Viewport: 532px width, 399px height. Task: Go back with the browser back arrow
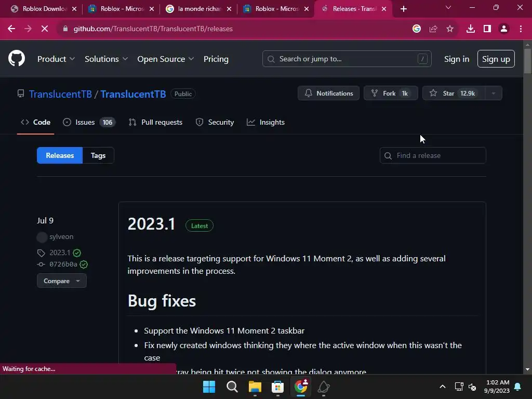(11, 29)
